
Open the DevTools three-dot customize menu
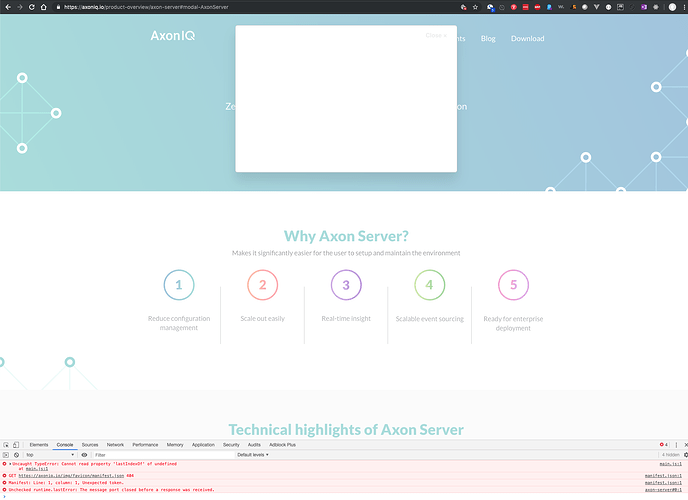point(676,445)
